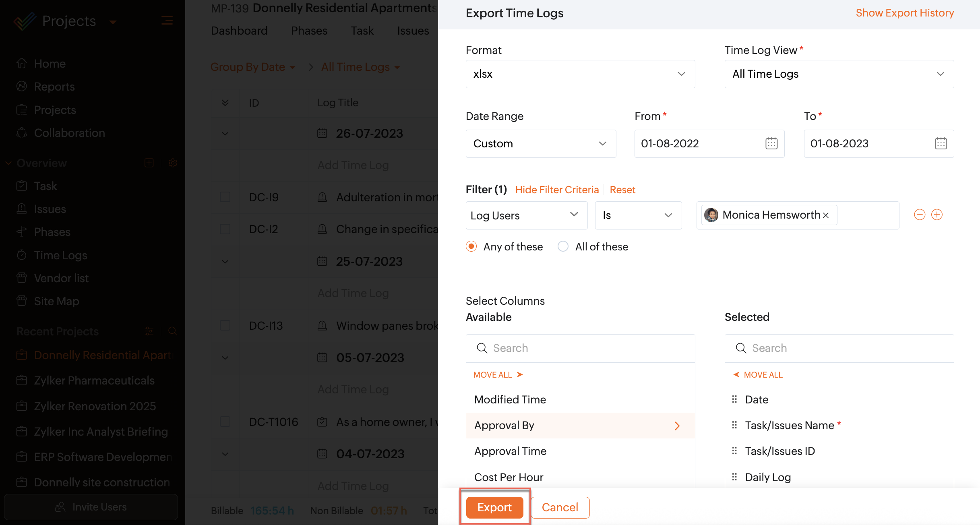Click the drag handle beside Daily Log
Viewport: 980px width, 525px height.
(734, 477)
